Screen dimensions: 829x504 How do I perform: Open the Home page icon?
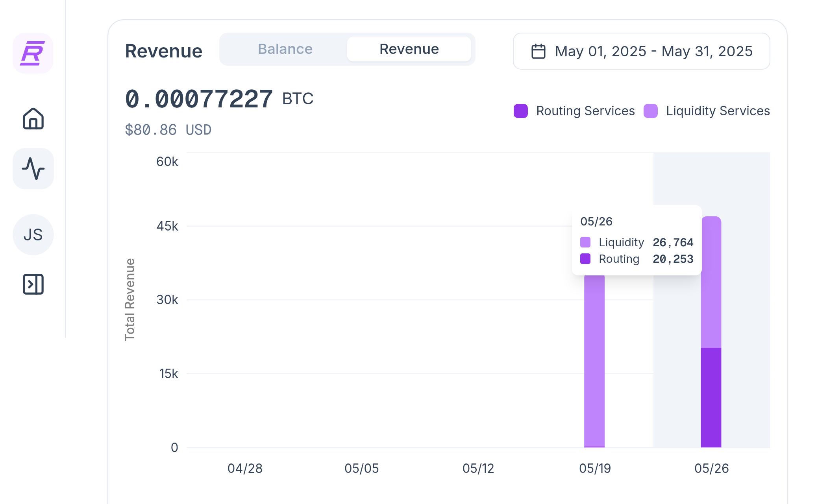click(x=33, y=118)
